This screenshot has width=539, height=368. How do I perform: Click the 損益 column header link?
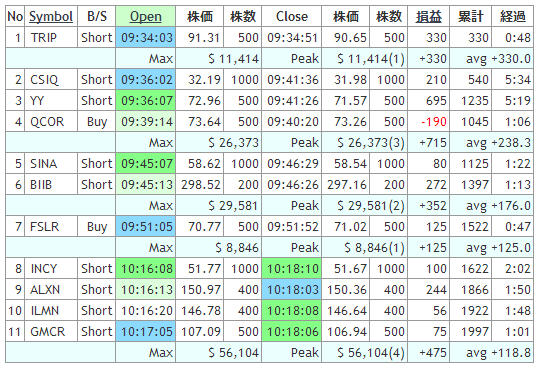tap(428, 16)
